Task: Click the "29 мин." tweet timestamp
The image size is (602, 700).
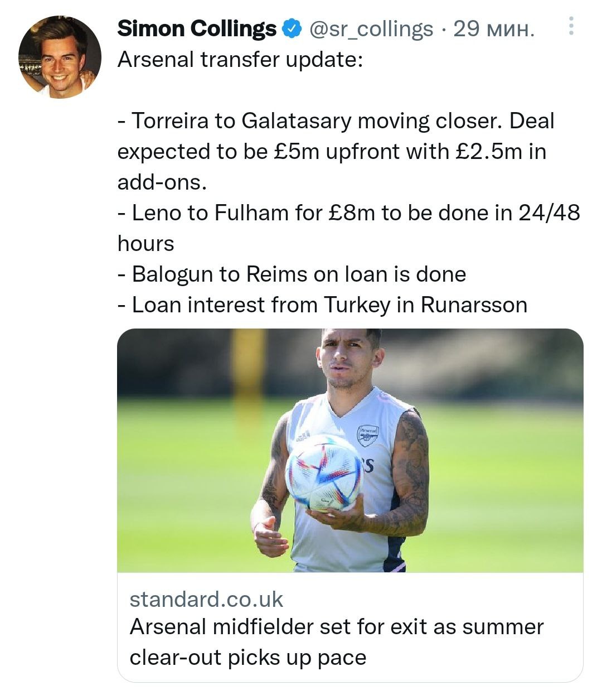Action: click(x=494, y=28)
